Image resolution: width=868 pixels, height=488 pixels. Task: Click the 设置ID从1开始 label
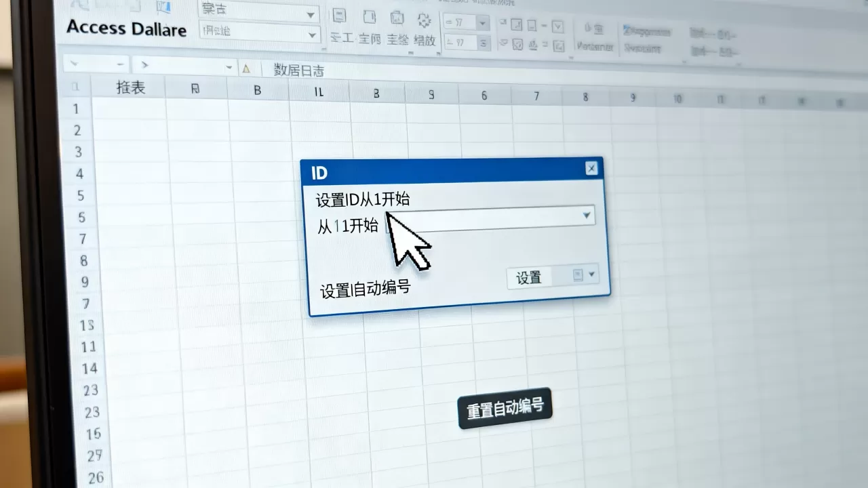click(363, 200)
